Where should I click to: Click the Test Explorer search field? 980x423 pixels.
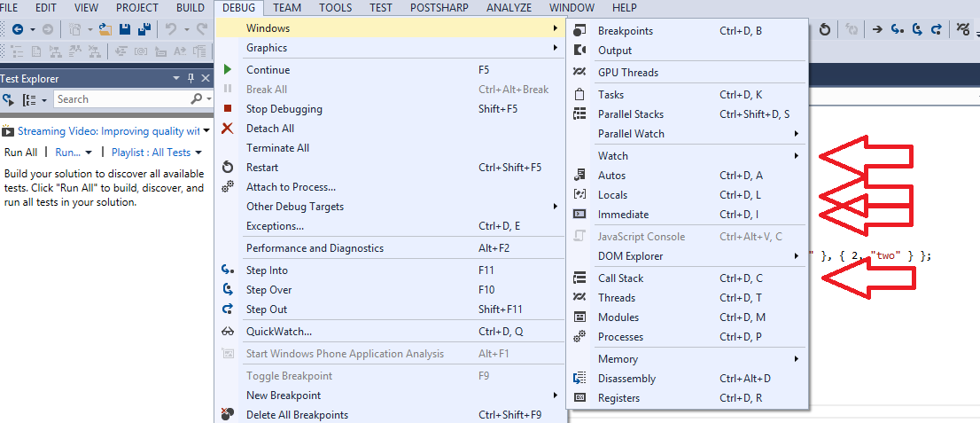pyautogui.click(x=121, y=99)
